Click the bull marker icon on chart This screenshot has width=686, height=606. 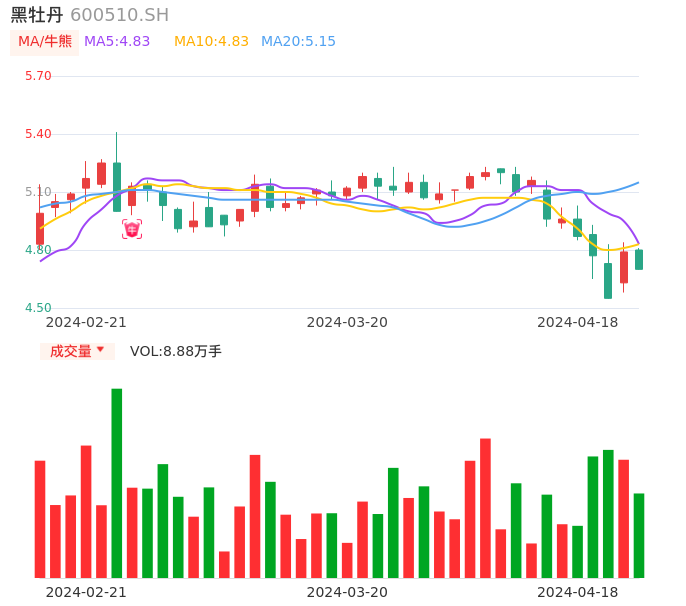[132, 230]
